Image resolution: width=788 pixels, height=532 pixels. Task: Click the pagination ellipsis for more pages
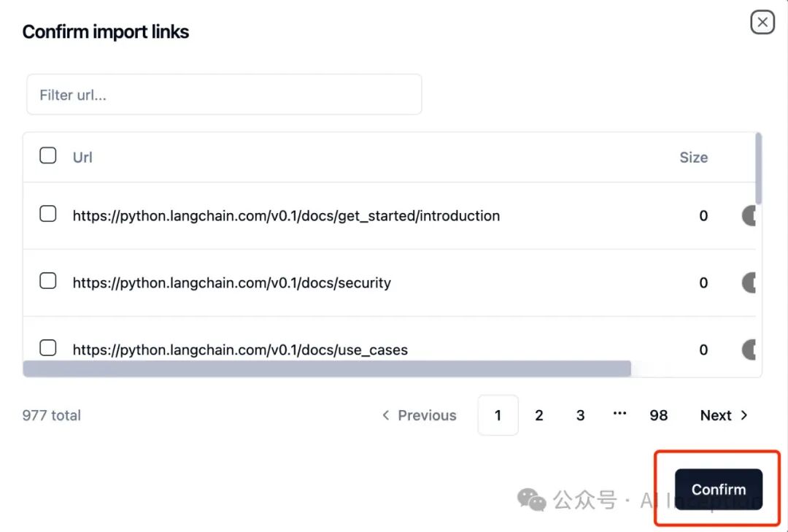point(619,414)
